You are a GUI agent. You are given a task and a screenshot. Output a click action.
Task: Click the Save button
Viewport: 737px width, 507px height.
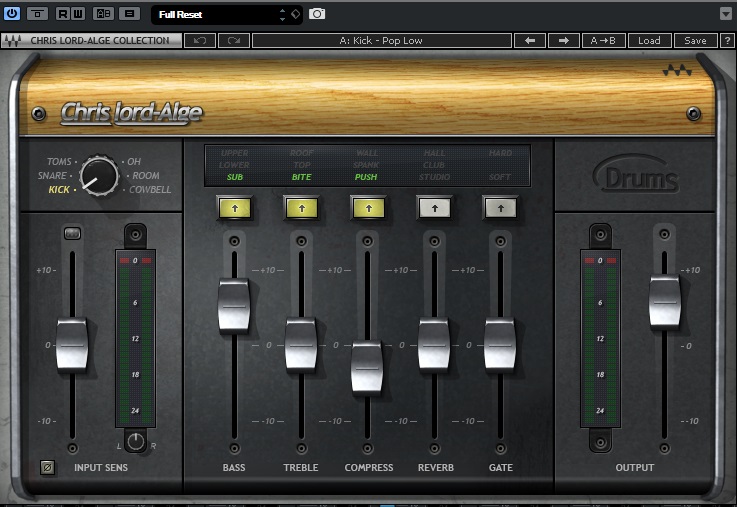click(695, 40)
